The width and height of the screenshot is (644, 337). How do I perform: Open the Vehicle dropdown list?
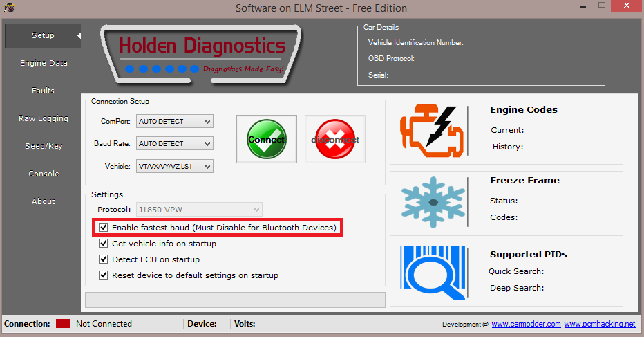tap(175, 166)
